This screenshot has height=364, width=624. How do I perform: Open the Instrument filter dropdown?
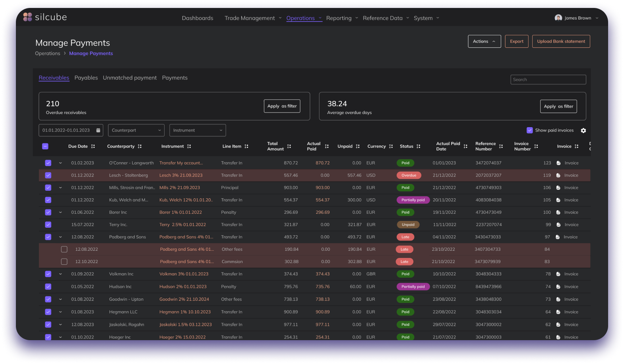point(198,130)
